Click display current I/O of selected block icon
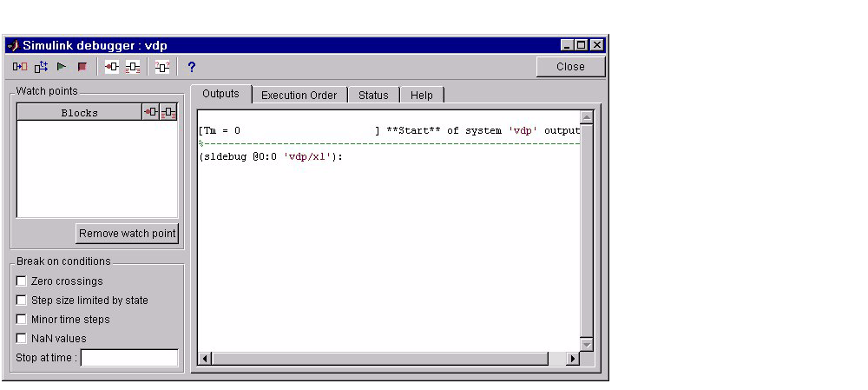This screenshot has width=868, height=390. tap(162, 67)
